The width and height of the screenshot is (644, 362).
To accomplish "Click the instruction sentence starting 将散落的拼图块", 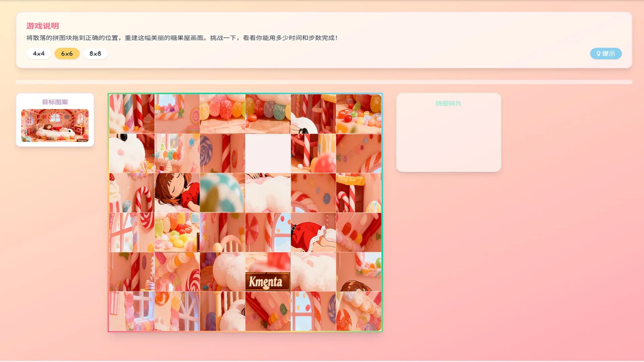I will [x=182, y=38].
